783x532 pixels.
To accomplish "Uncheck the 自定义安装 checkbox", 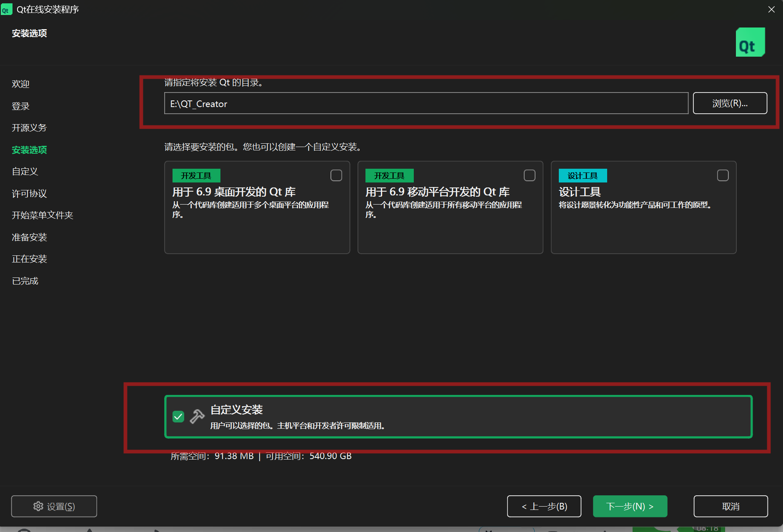I will tap(178, 417).
